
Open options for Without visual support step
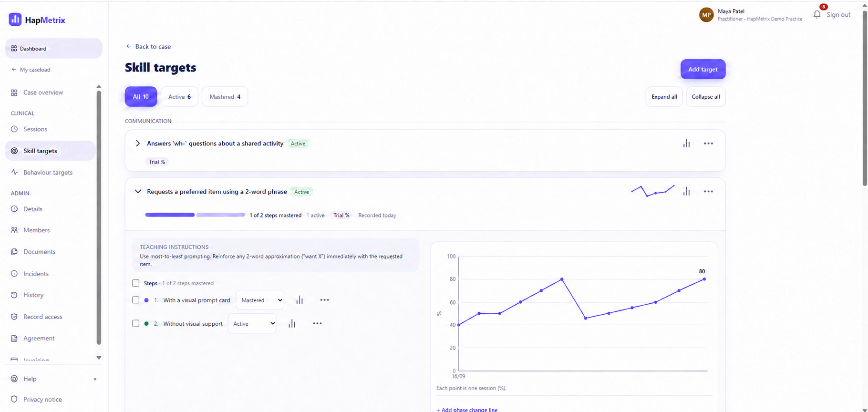[x=317, y=324]
